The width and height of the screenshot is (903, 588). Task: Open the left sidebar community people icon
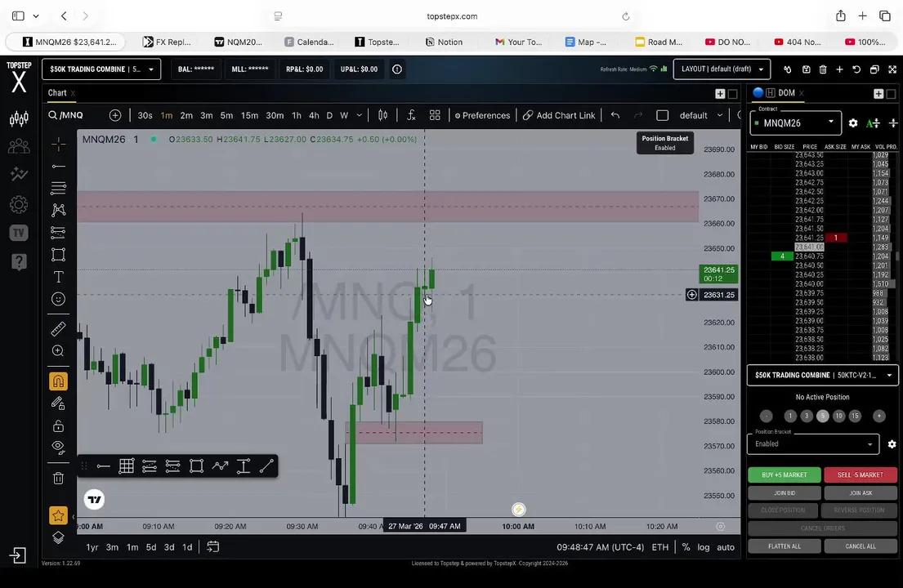19,147
